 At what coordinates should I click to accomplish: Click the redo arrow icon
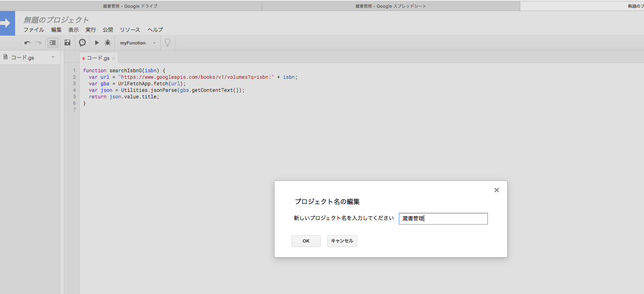(38, 43)
